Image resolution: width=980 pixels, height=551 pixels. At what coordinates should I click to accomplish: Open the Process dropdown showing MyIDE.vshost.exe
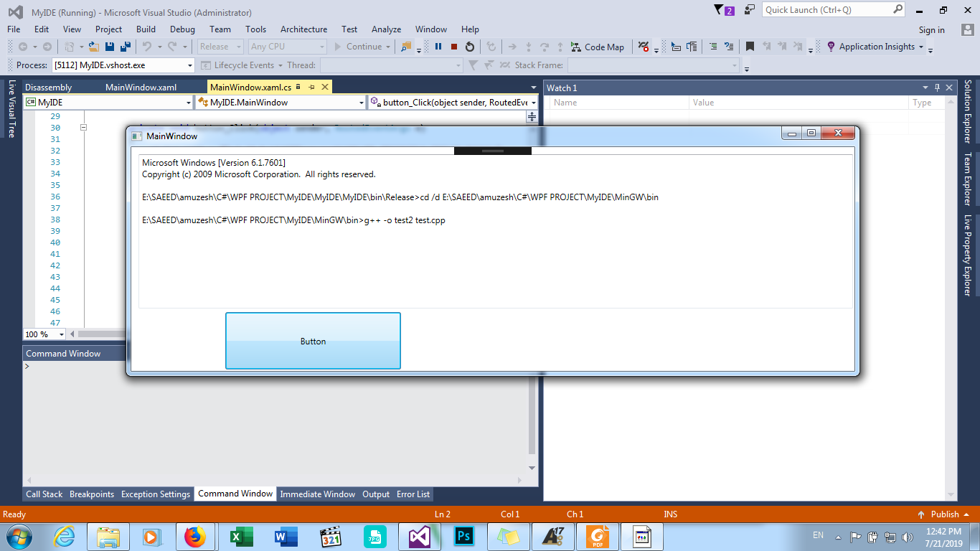click(123, 65)
